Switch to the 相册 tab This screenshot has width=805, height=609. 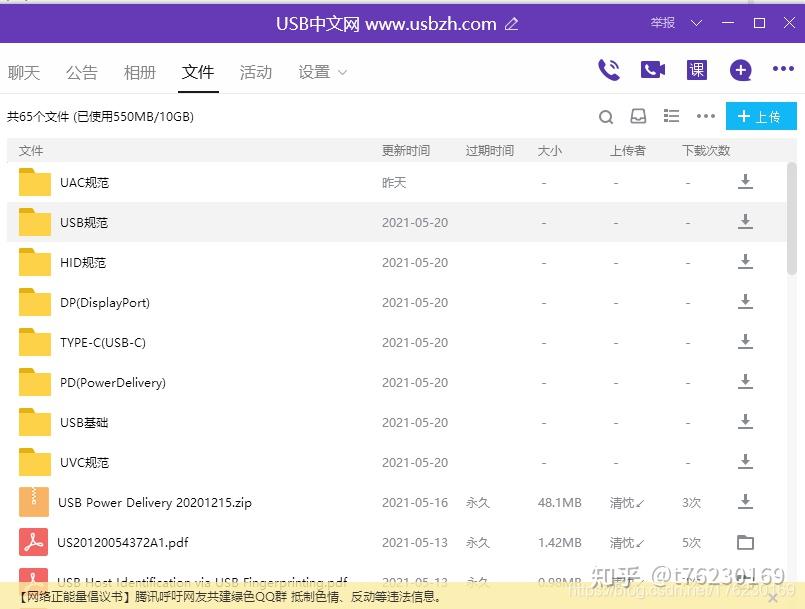140,72
